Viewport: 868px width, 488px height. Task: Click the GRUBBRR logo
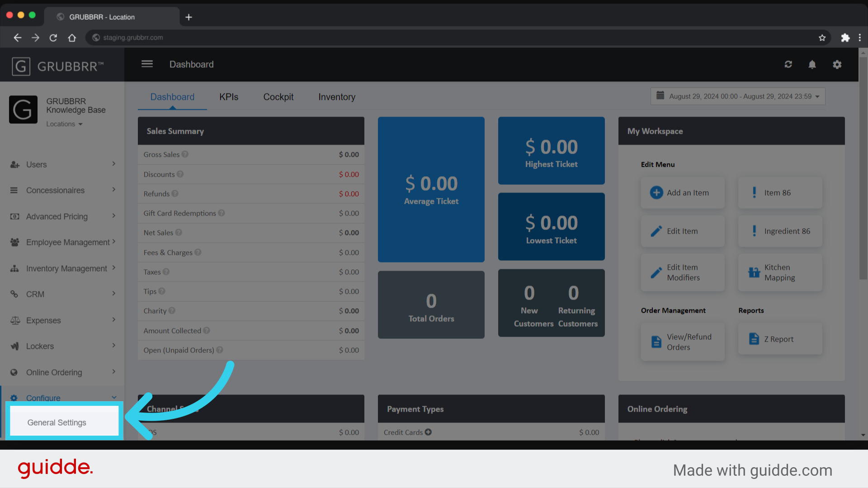tap(58, 66)
